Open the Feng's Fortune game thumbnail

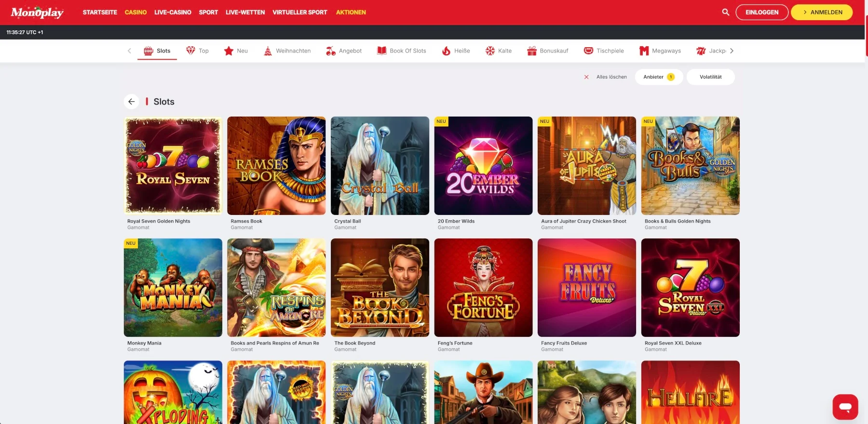(x=483, y=288)
